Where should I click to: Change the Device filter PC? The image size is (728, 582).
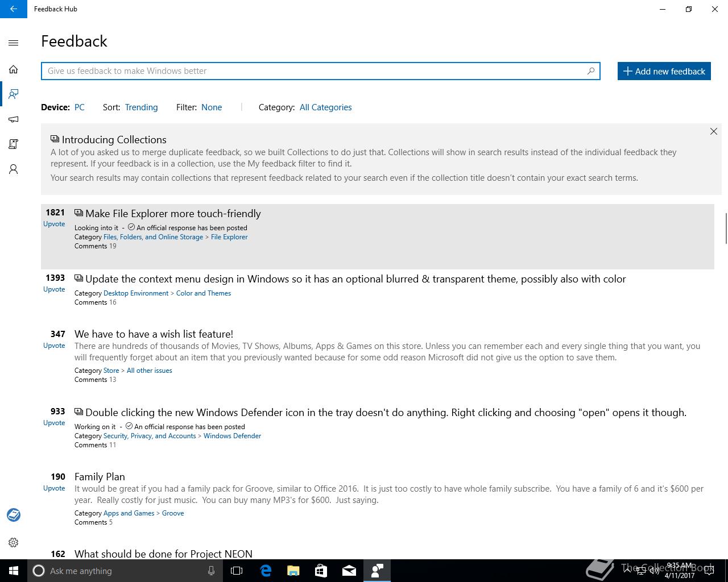click(x=80, y=107)
